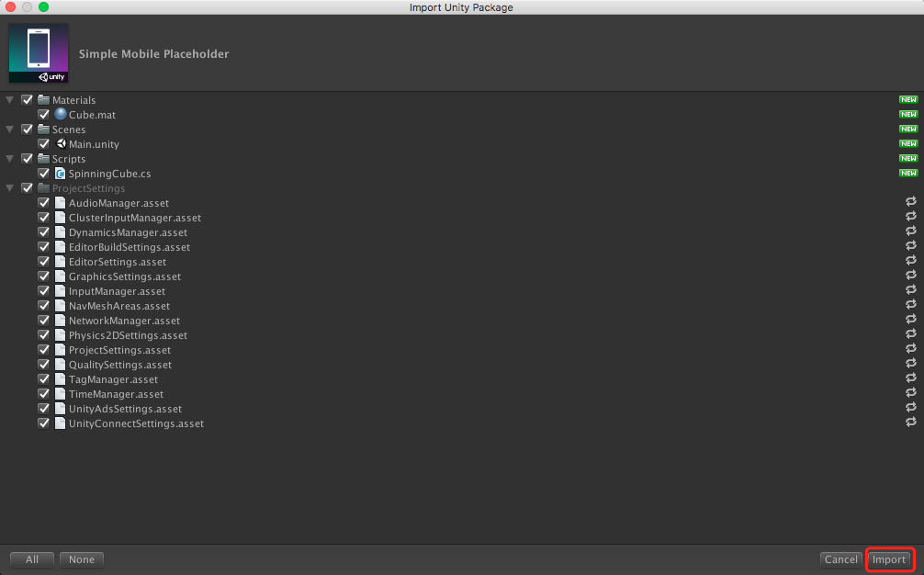The height and width of the screenshot is (575, 924).
Task: Select the NetworkManager.asset file name
Action: (124, 321)
